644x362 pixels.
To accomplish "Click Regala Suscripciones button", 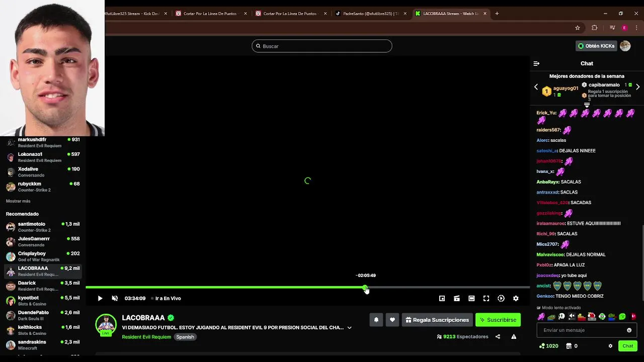I will pos(437,320).
